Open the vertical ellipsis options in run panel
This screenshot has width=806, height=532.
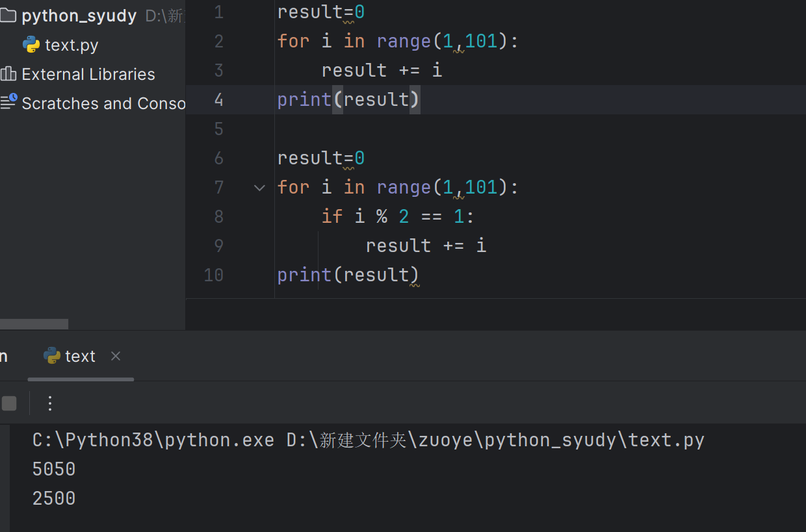click(x=50, y=403)
